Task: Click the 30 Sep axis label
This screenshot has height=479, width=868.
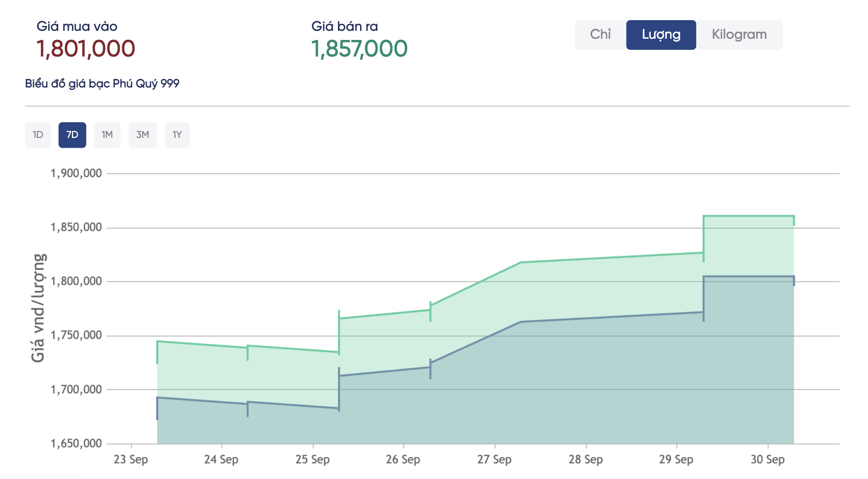Action: click(x=768, y=459)
